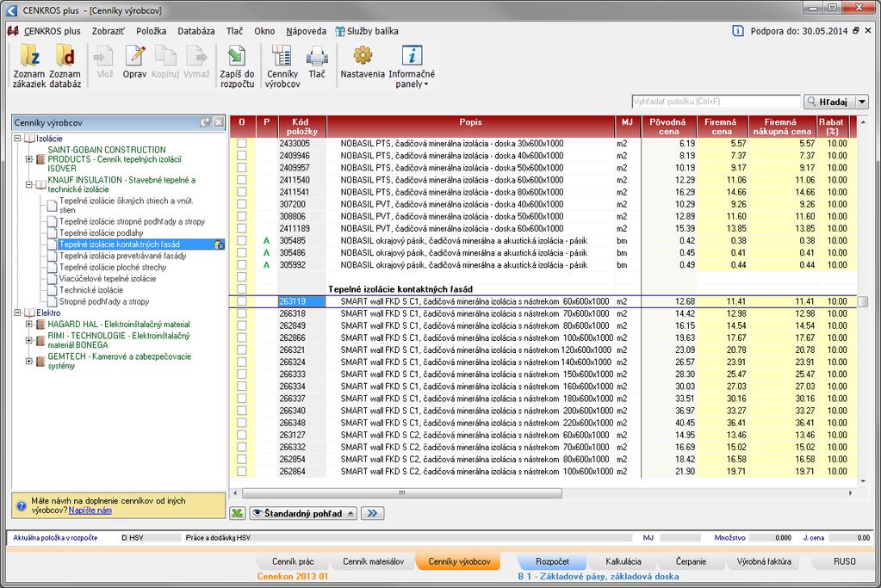
Task: Click the Hľadaj search button
Action: [830, 102]
